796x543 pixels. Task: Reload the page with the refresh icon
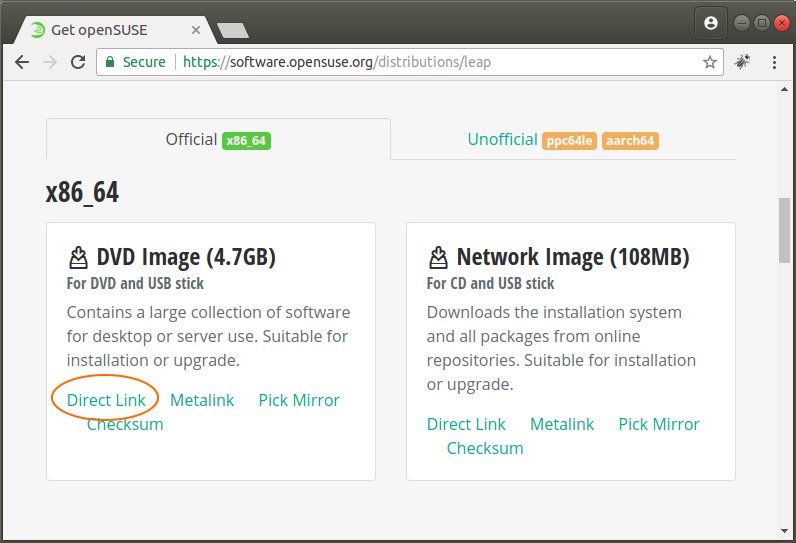click(78, 62)
